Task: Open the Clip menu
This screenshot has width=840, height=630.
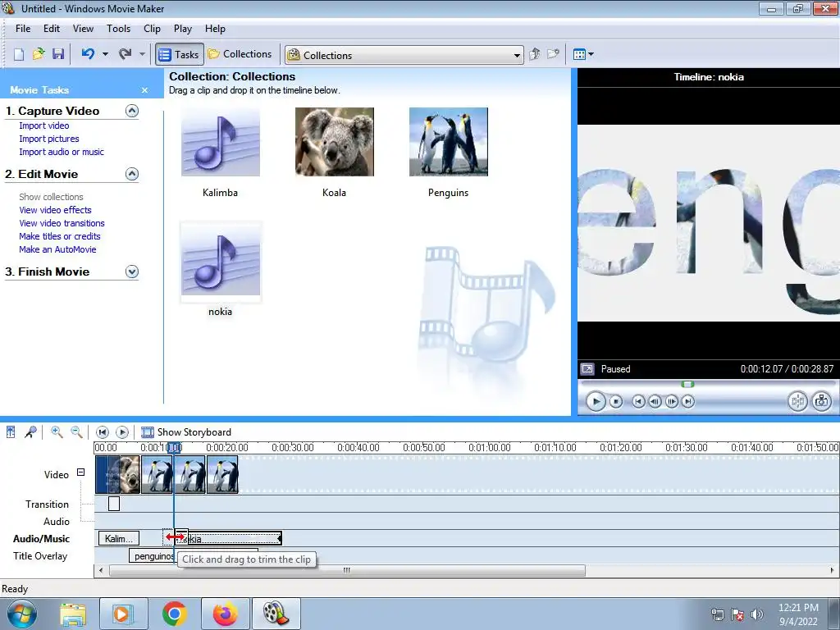Action: [152, 29]
